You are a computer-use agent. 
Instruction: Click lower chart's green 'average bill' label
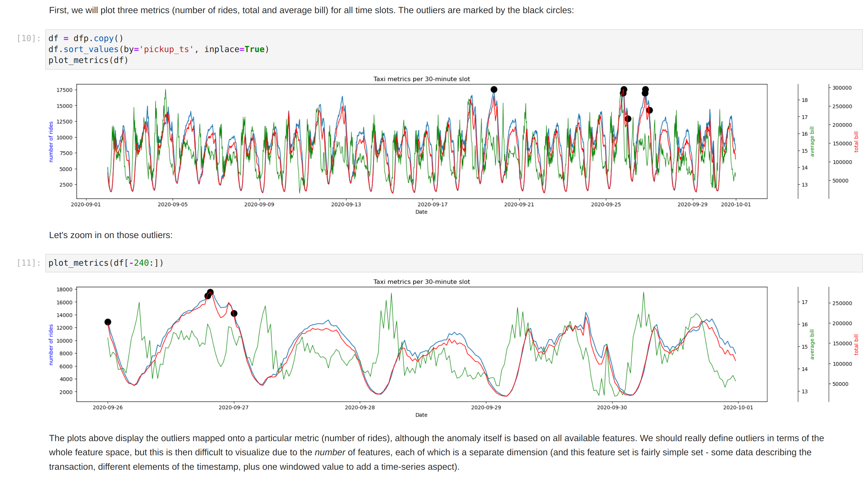pos(812,344)
